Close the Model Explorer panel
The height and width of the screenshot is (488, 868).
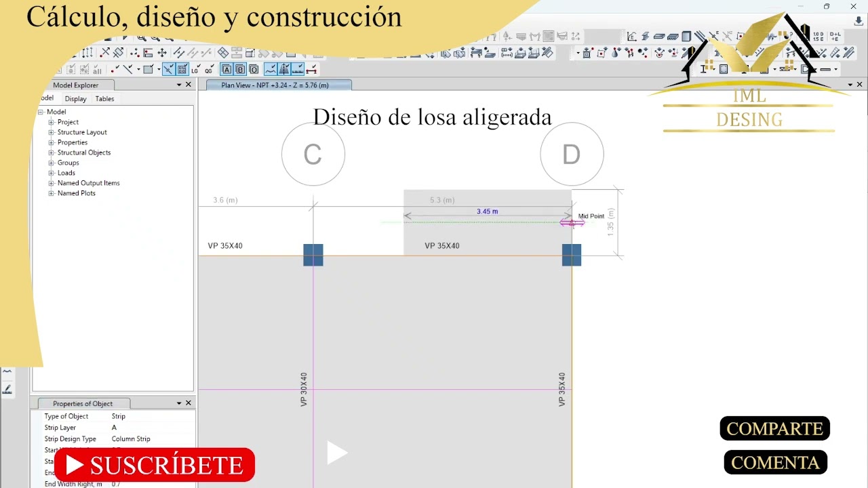[189, 85]
